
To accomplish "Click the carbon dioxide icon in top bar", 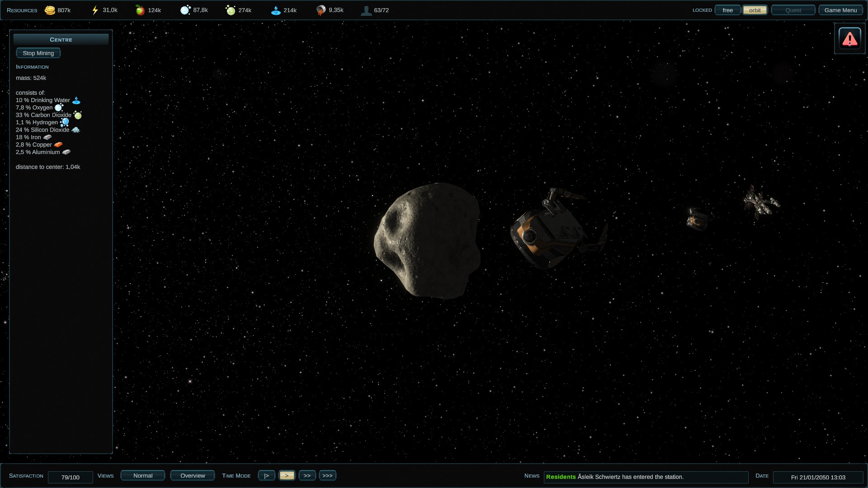I will pyautogui.click(x=231, y=10).
